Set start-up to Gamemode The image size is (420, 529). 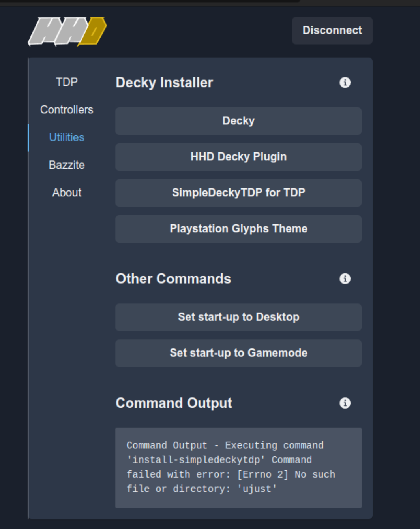click(238, 353)
